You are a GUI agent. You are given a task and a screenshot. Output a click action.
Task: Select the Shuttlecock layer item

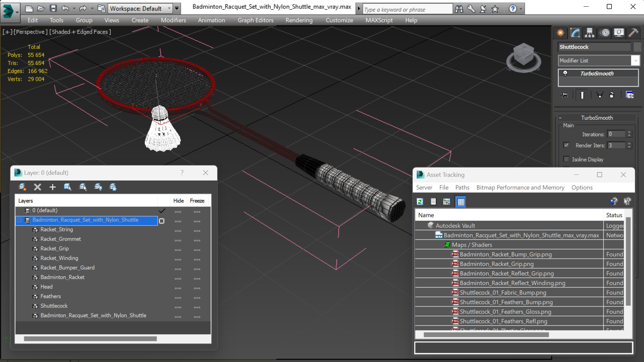pos(54,306)
